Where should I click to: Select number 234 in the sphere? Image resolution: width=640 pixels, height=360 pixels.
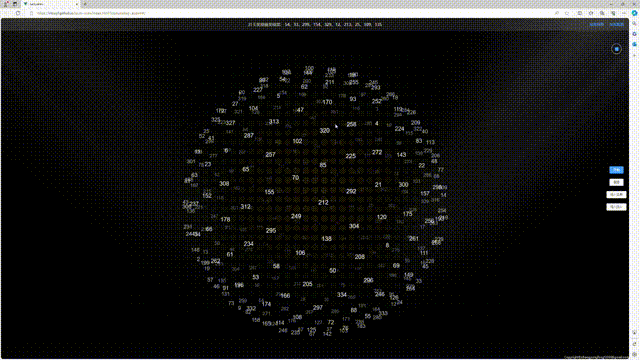coord(249,244)
